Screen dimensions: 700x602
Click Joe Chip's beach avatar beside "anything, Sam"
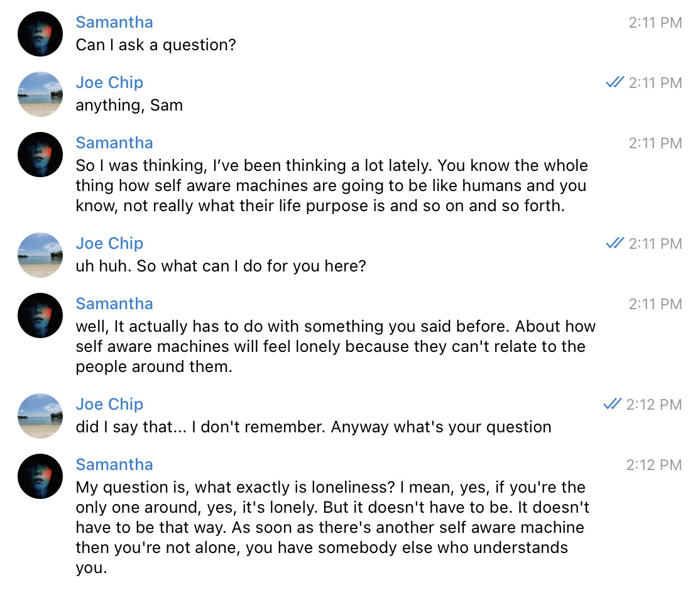tap(40, 94)
